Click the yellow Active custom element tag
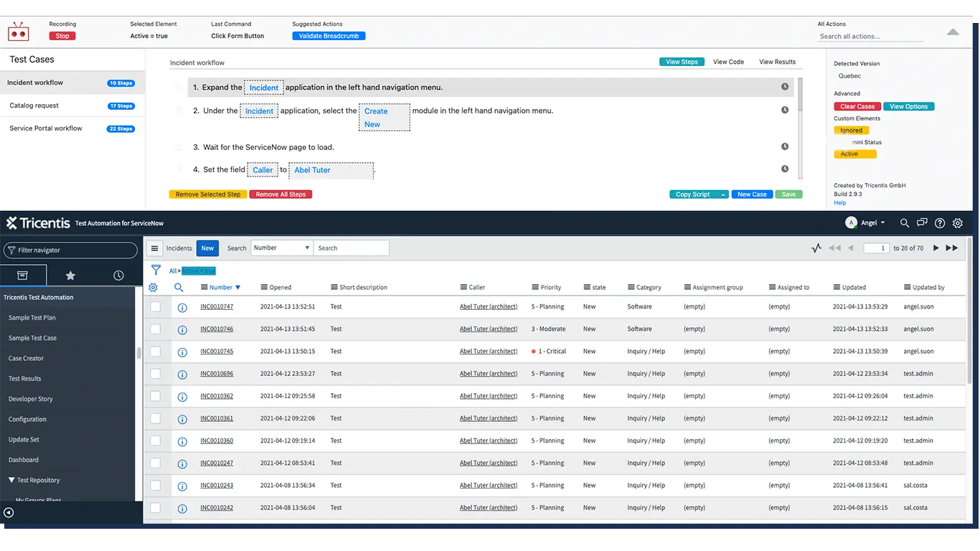The image size is (980, 551). (855, 154)
